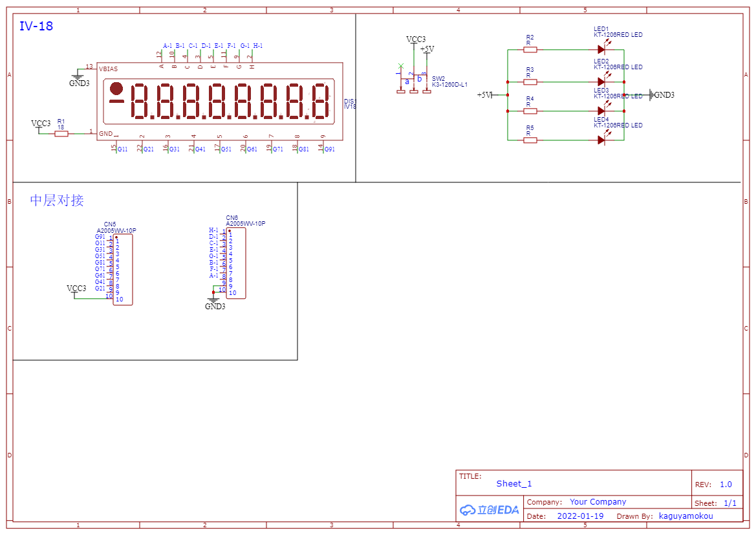
Task: Click the LED1 diode symbol
Action: pyautogui.click(x=601, y=49)
